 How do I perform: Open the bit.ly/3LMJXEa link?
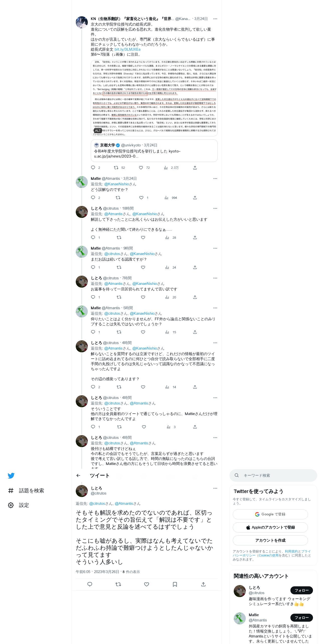pos(127,49)
